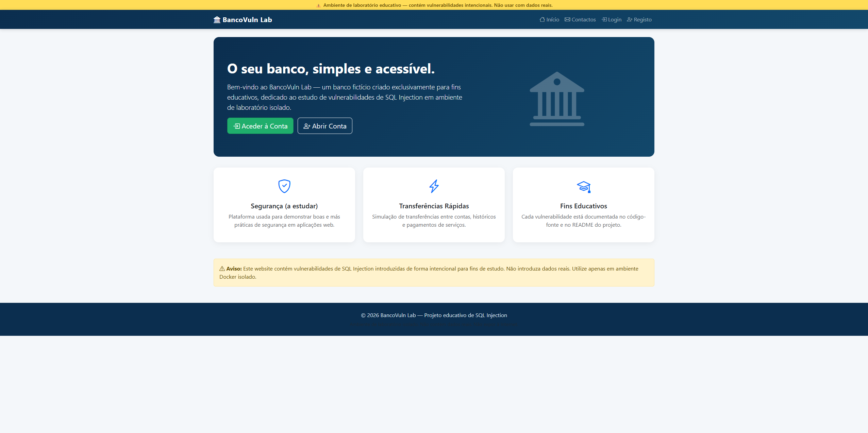Screen dimensions: 868x433
Task: Click the green Aceder à Conta button
Action: [x=260, y=126]
